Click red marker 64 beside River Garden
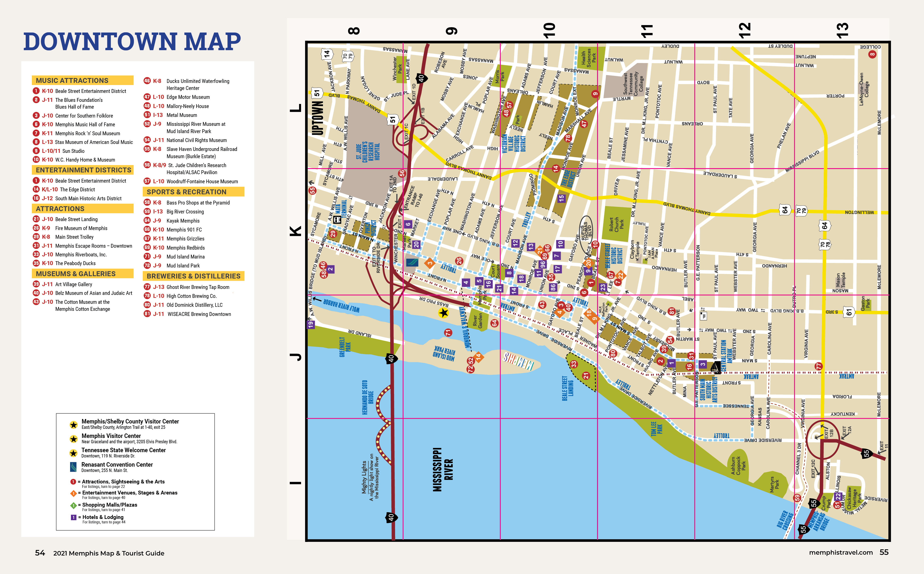924x574 pixels. coord(494,323)
